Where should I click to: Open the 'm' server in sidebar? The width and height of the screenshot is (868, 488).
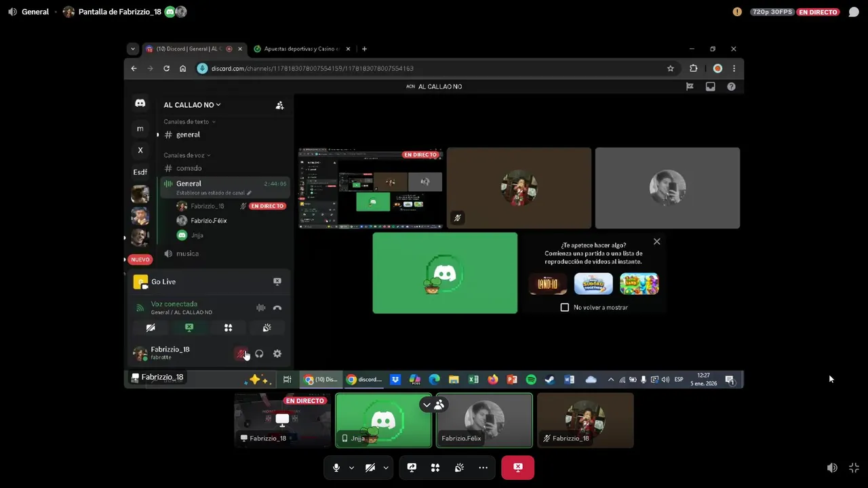tap(140, 129)
